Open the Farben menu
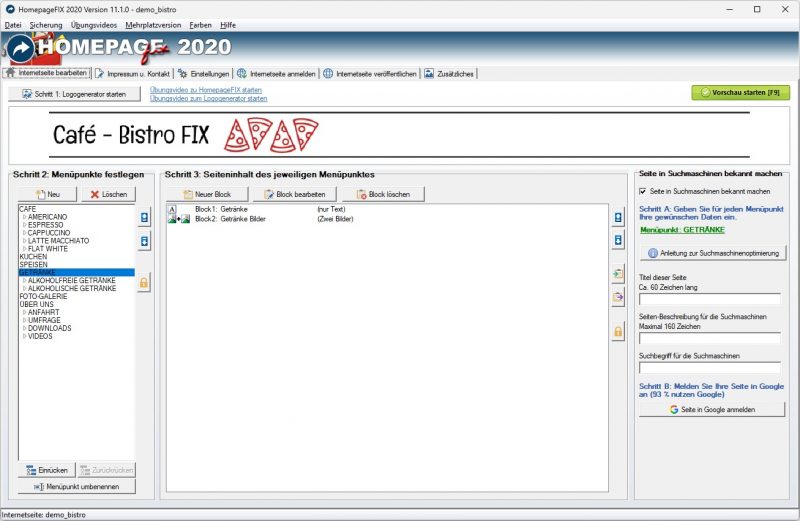This screenshot has width=800, height=521. [200, 25]
